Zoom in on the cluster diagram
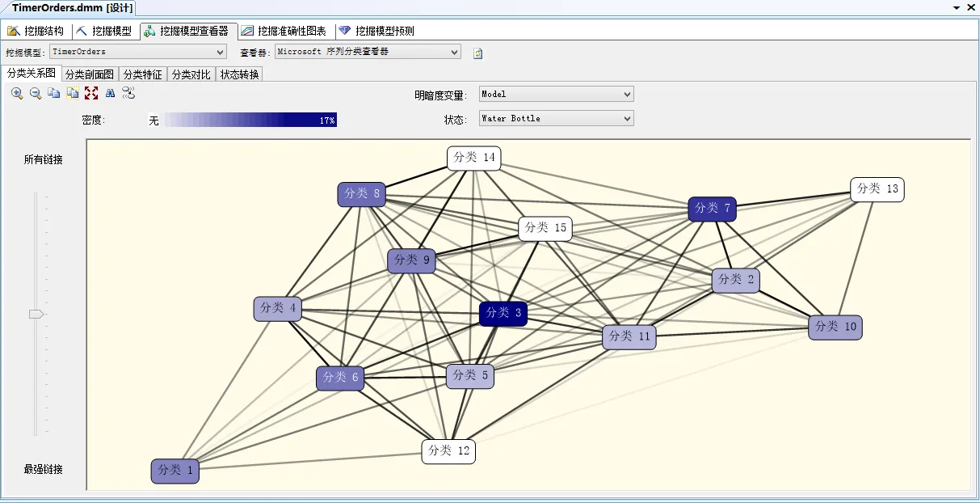 [x=17, y=93]
